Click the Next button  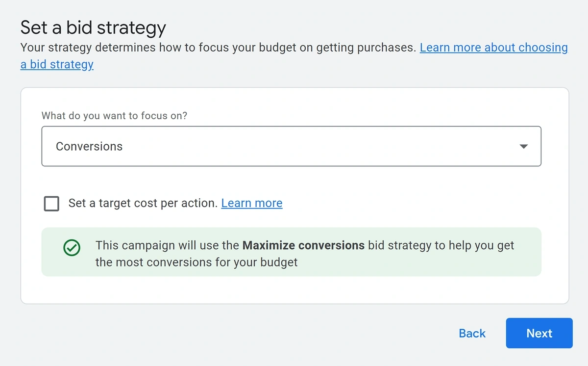click(x=539, y=333)
